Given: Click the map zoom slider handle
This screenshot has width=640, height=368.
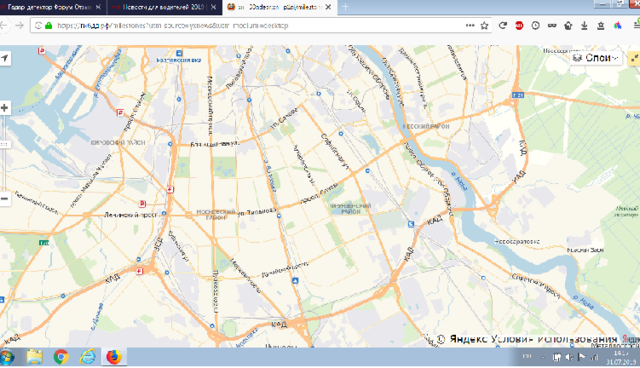Looking at the screenshot, I should click(4, 144).
